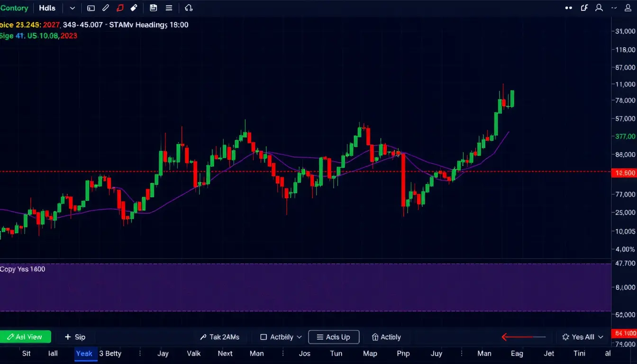Click the notification dots icon
This screenshot has height=364, width=637.
click(568, 8)
